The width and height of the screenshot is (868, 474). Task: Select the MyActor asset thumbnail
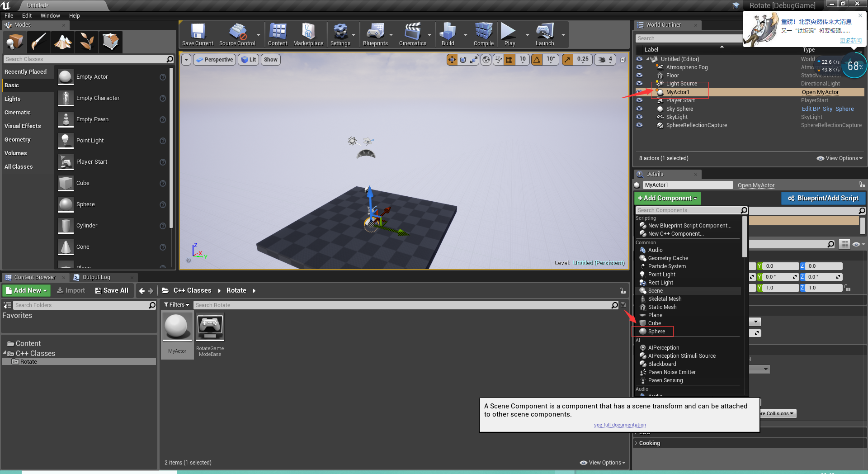click(x=177, y=326)
